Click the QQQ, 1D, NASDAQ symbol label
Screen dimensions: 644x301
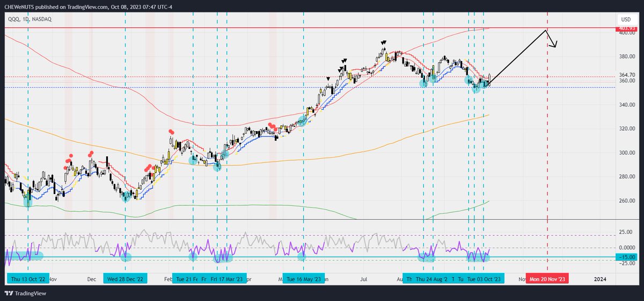[28, 19]
